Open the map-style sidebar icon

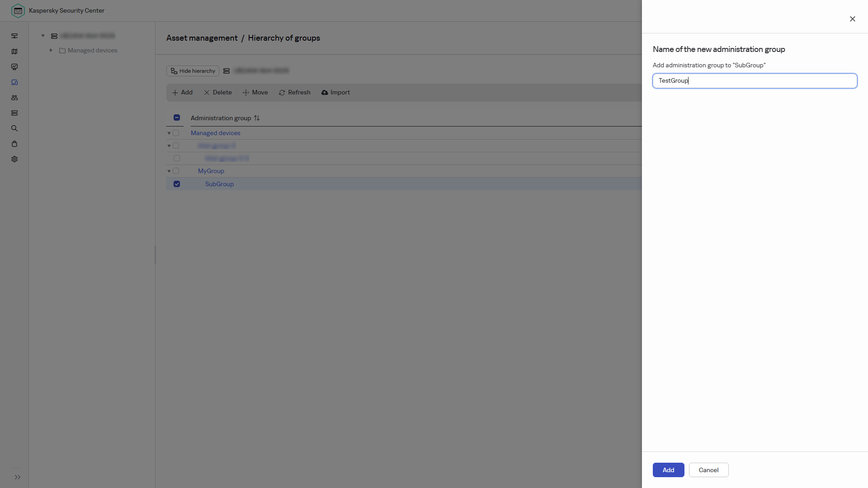[14, 52]
